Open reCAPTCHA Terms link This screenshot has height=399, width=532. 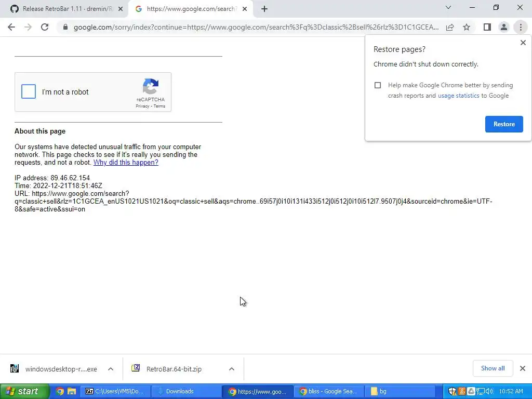159,106
